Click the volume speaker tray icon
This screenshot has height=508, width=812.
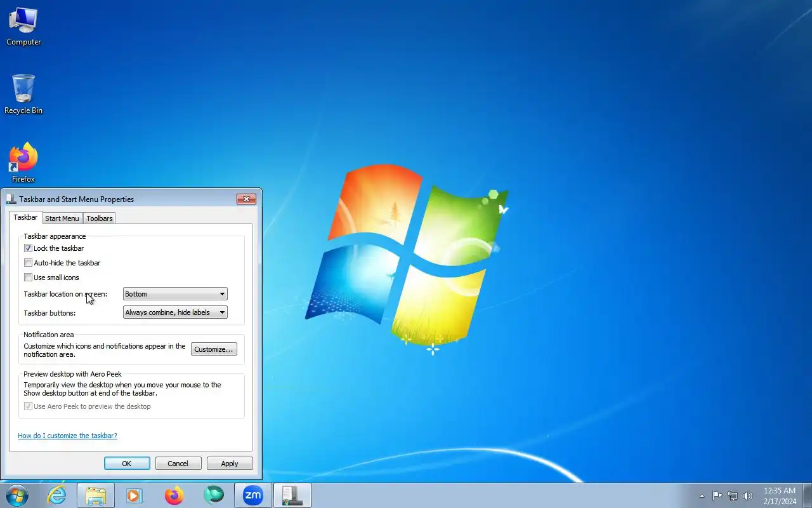coord(748,496)
